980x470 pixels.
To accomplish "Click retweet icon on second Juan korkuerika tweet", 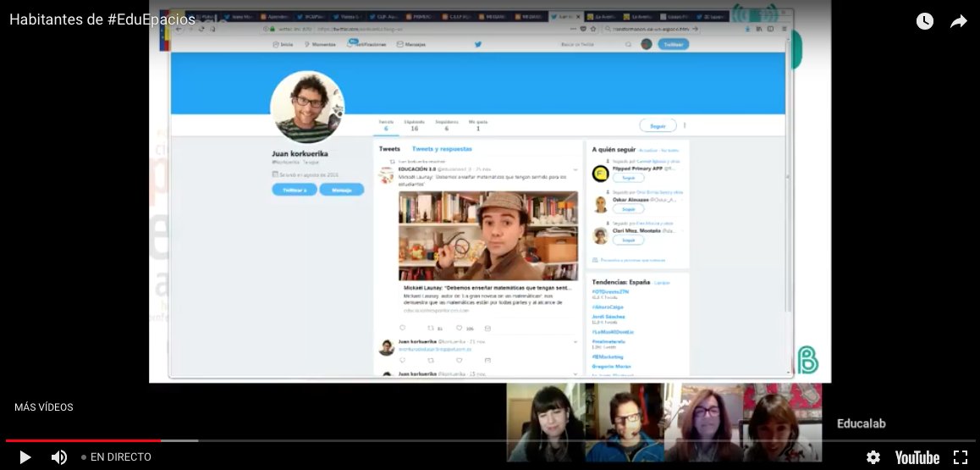I will pyautogui.click(x=431, y=360).
